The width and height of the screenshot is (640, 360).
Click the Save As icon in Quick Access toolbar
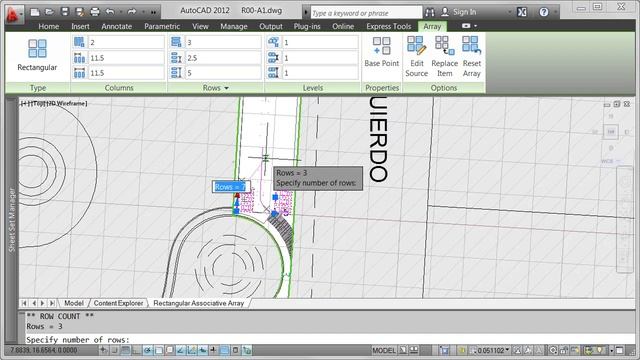[x=80, y=12]
